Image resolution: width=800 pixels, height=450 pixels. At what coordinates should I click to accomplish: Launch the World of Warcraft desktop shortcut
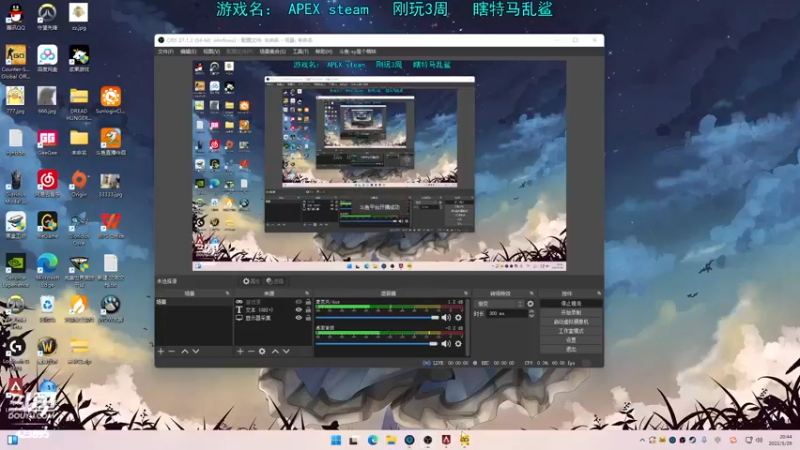pos(47,351)
